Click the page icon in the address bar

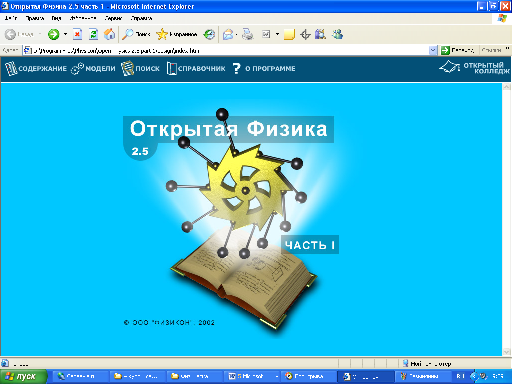pyautogui.click(x=28, y=50)
